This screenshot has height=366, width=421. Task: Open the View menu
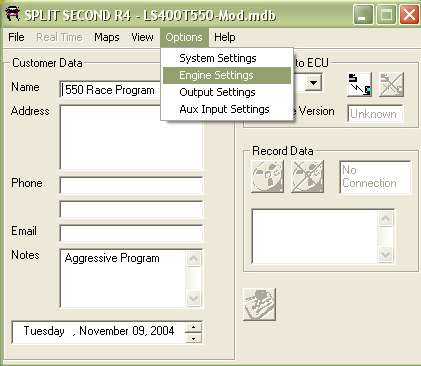click(x=142, y=37)
